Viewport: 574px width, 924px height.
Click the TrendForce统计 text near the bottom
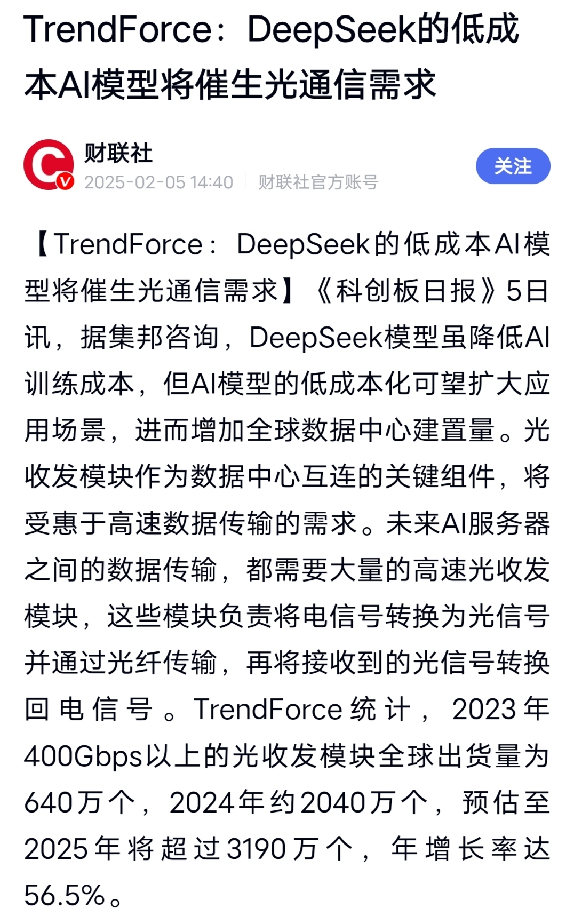click(x=302, y=710)
